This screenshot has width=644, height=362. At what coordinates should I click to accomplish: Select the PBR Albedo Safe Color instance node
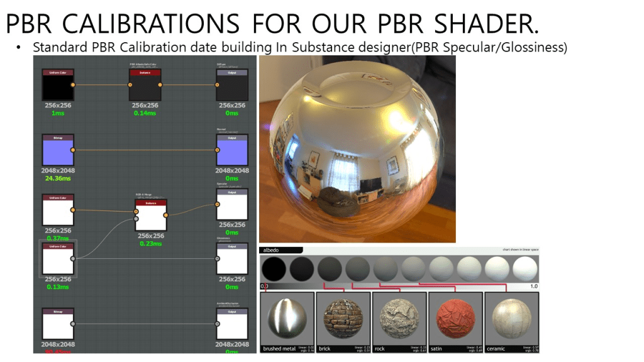pyautogui.click(x=145, y=85)
